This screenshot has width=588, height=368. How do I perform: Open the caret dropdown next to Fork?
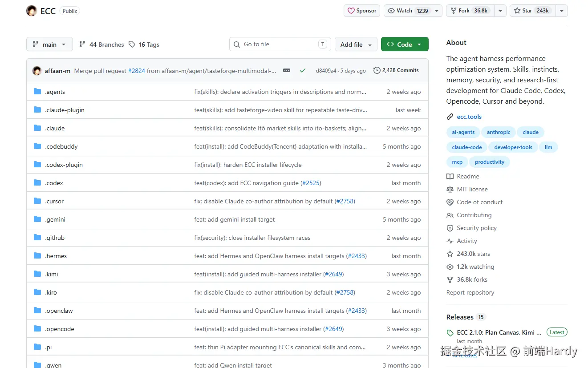point(500,11)
